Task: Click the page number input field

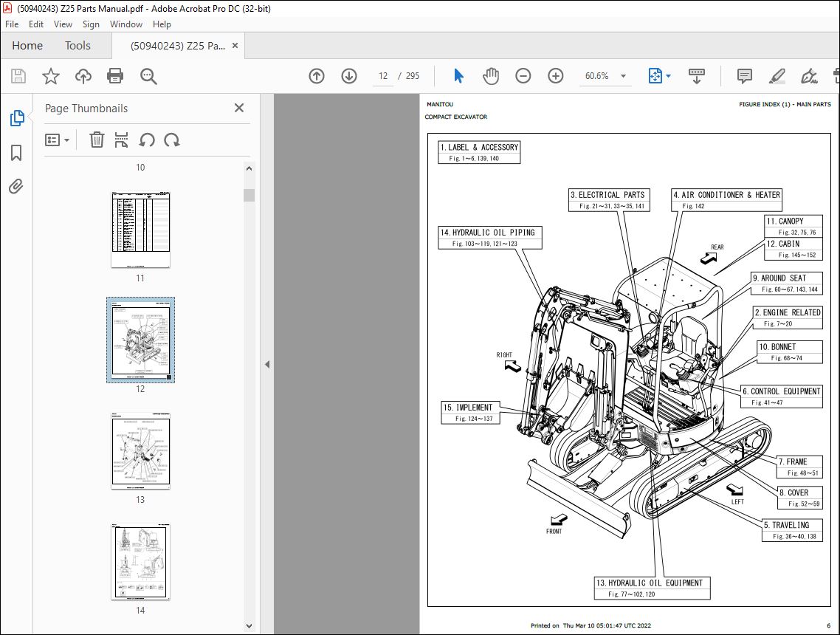Action: [x=383, y=76]
